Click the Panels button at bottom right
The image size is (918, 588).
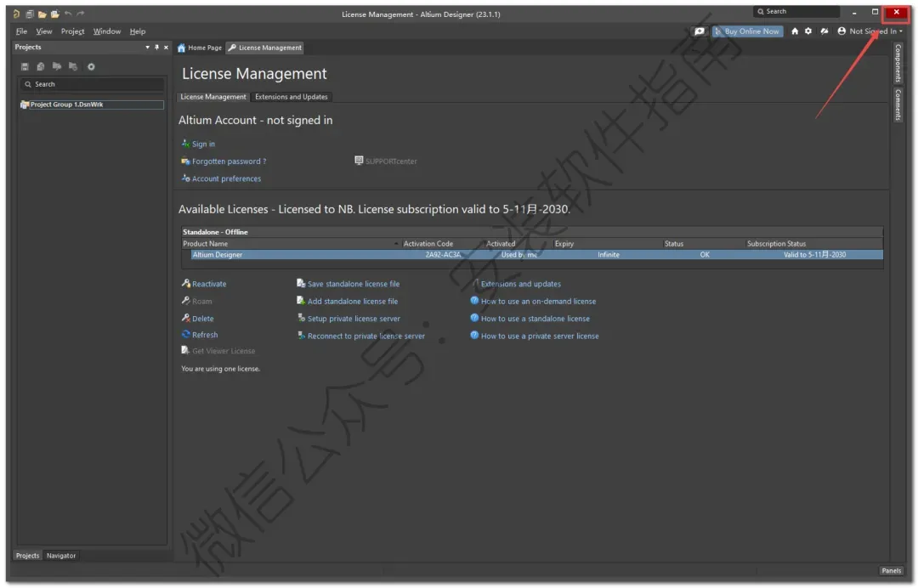(x=891, y=571)
